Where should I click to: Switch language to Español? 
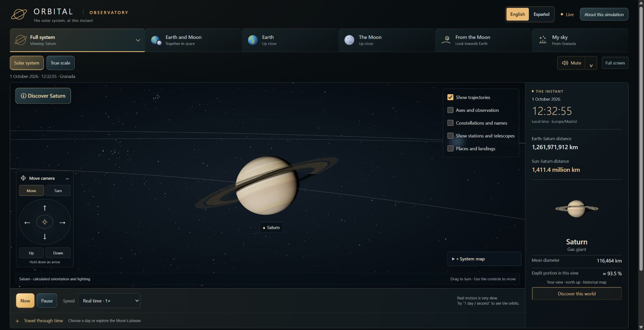click(541, 14)
